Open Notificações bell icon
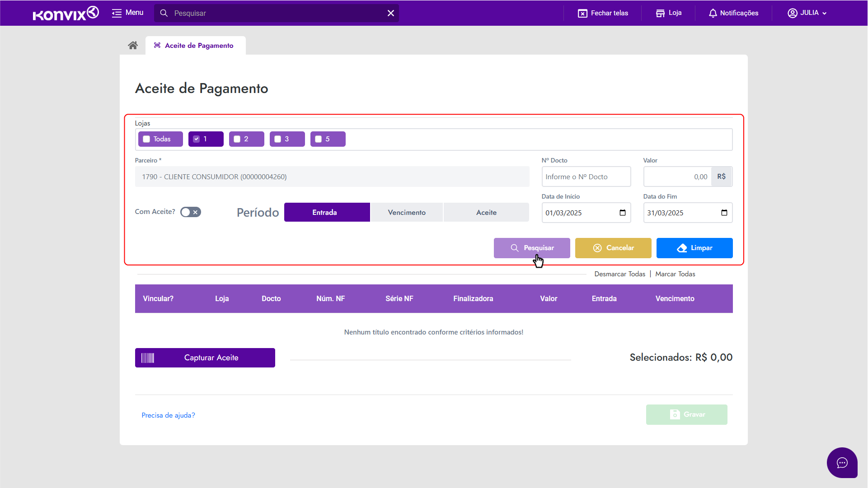Image resolution: width=868 pixels, height=488 pixels. 713,13
